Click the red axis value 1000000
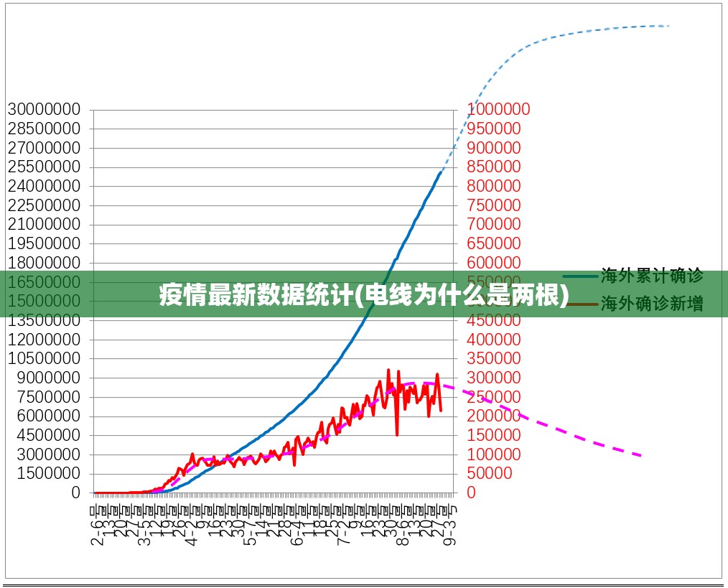This screenshot has height=588, width=728. point(498,110)
